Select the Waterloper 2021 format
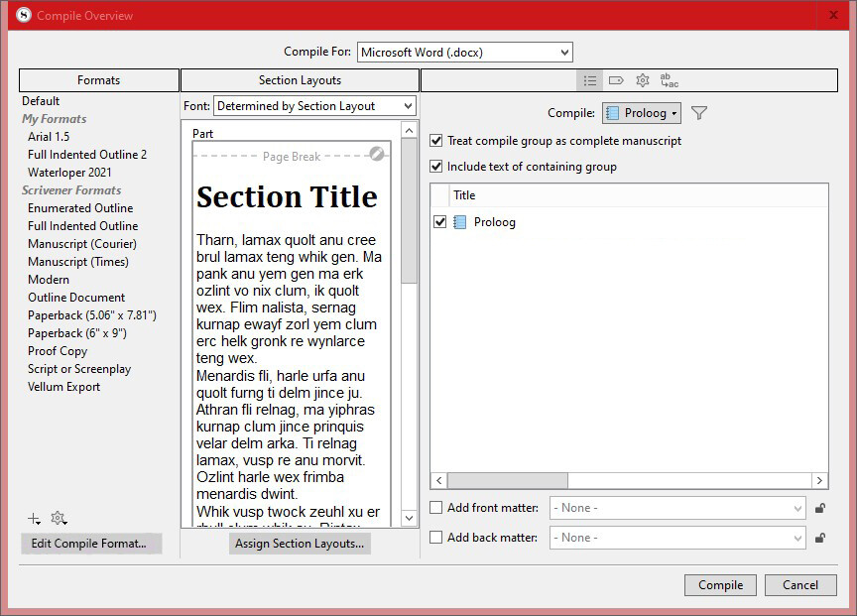Screen dimensions: 857x616 pyautogui.click(x=69, y=173)
